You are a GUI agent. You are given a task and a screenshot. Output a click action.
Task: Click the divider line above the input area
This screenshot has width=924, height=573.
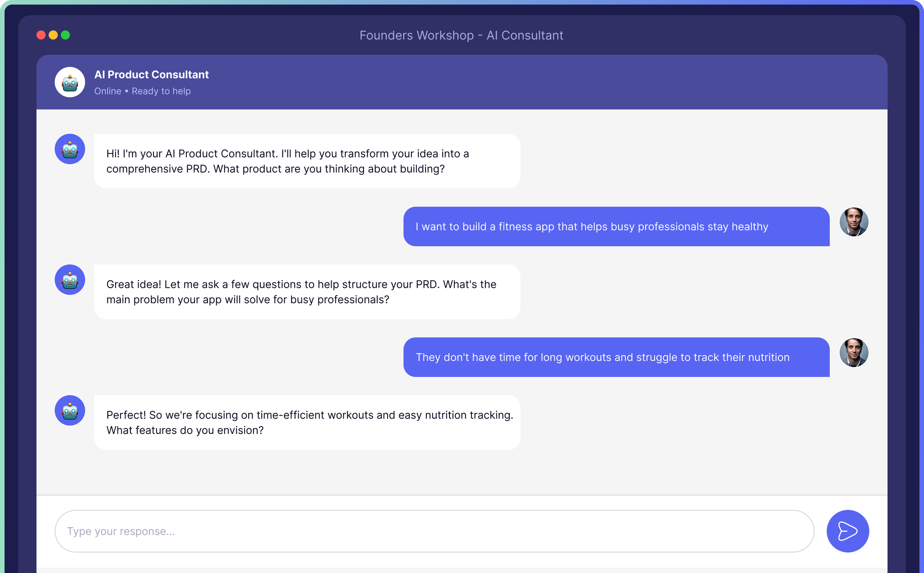(461, 495)
